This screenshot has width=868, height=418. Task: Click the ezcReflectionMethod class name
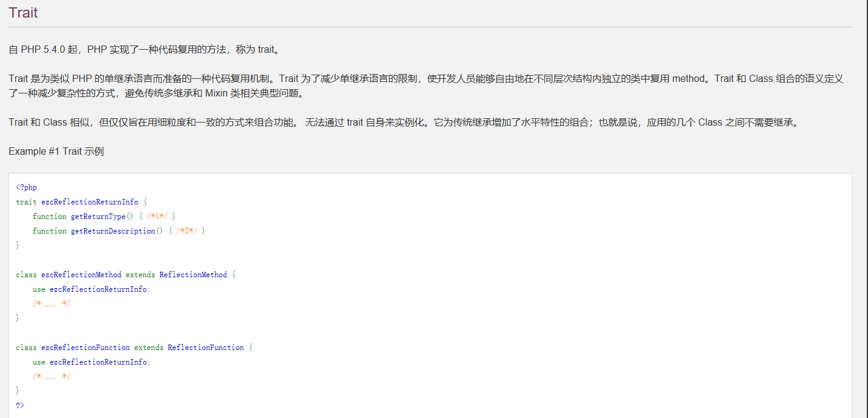(x=81, y=275)
